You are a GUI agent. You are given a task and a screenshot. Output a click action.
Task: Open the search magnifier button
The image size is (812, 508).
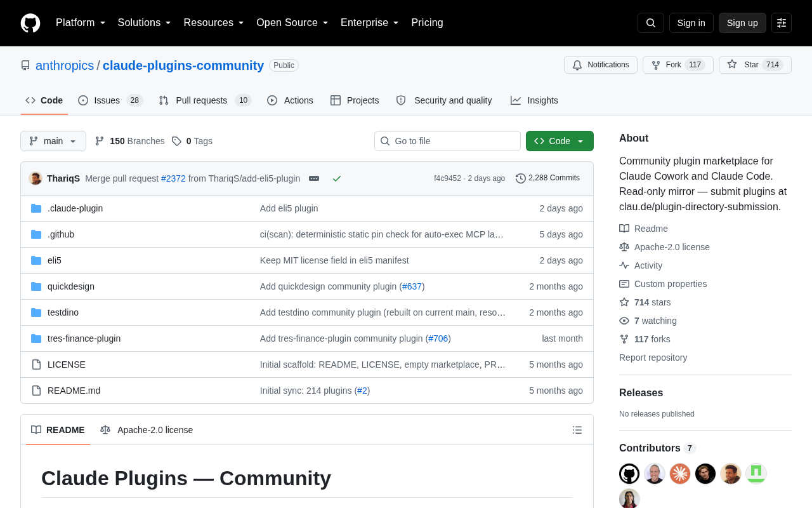pos(651,23)
